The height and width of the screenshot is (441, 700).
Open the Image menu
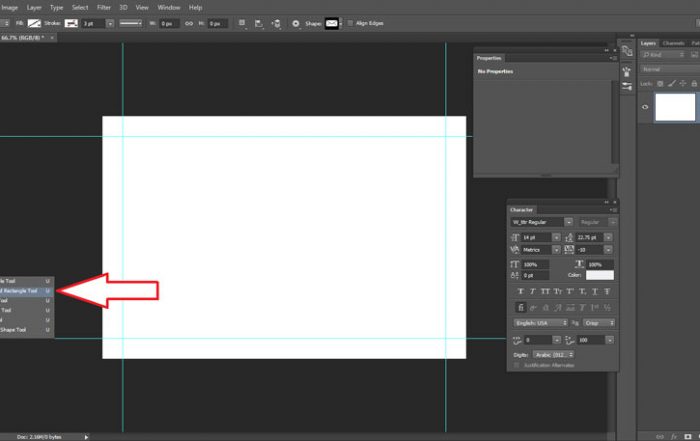pyautogui.click(x=10, y=8)
